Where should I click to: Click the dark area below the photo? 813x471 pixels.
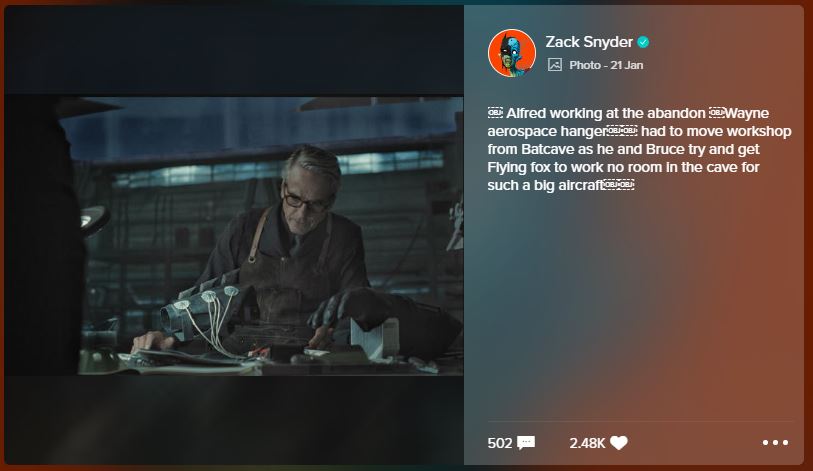coord(234,420)
